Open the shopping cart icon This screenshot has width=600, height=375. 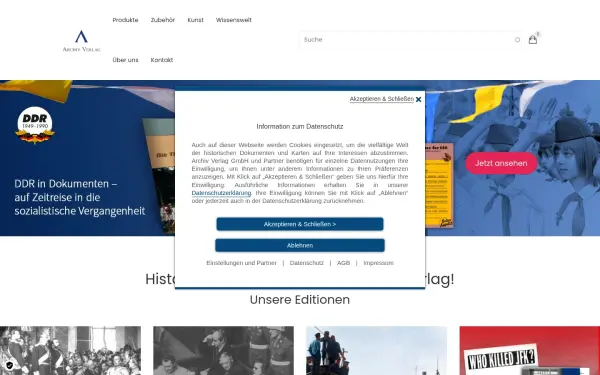pos(533,39)
